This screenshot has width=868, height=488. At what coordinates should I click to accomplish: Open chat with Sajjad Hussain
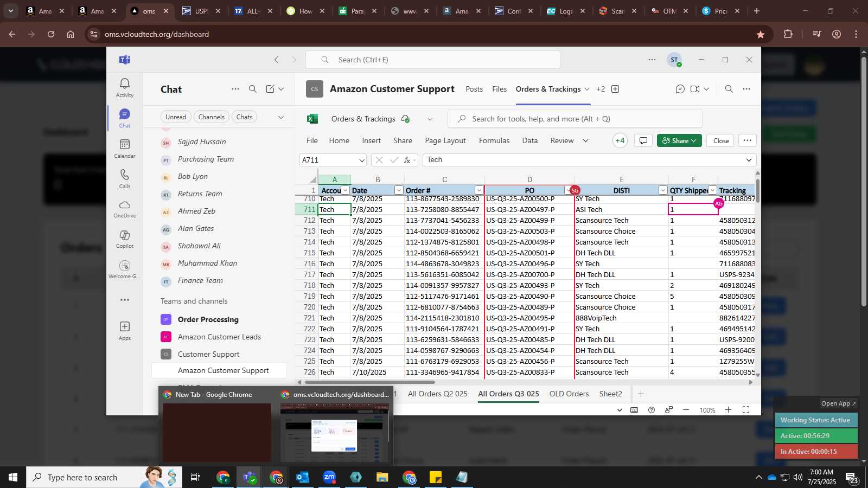point(202,142)
